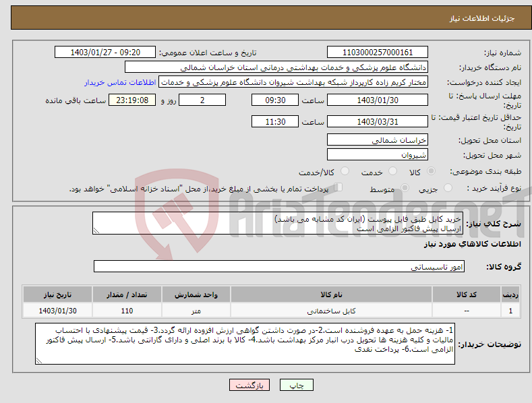This screenshot has height=403, width=532.
Task: Click the نام کالا column header
Action: (x=331, y=294)
